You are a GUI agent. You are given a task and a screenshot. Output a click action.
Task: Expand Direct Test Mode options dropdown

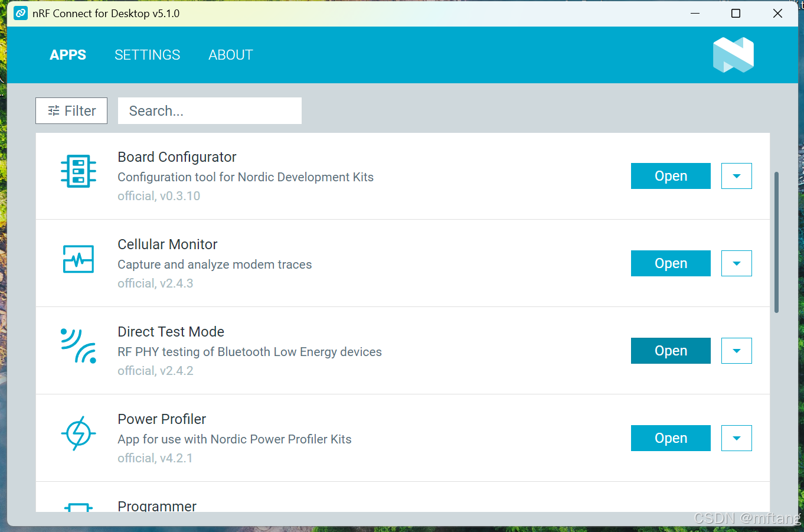point(737,351)
